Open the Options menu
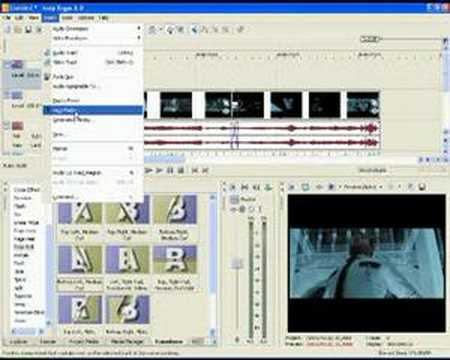 click(86, 18)
